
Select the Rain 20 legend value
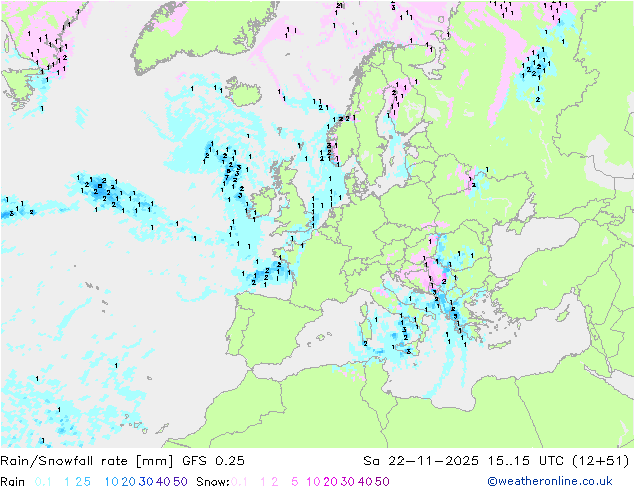pyautogui.click(x=128, y=482)
